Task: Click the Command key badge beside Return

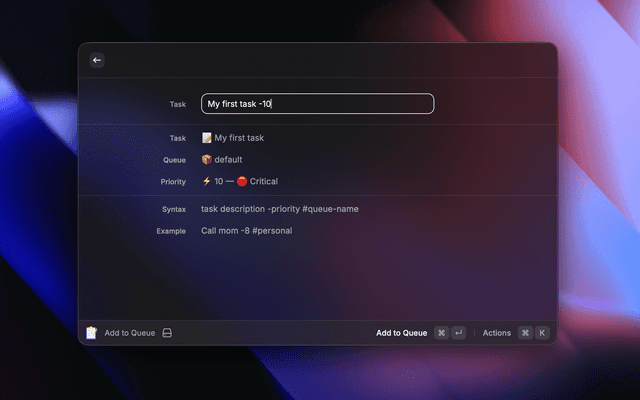Action: (441, 333)
